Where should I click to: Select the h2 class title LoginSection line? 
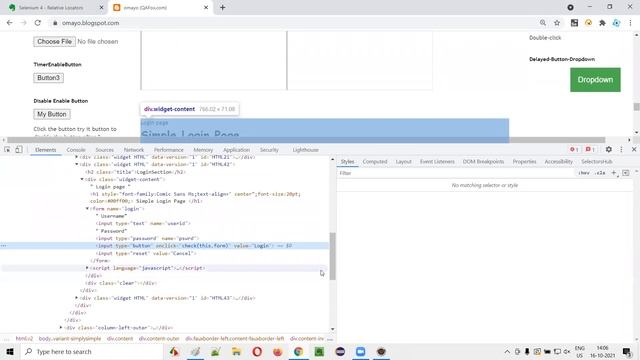pyautogui.click(x=136, y=172)
